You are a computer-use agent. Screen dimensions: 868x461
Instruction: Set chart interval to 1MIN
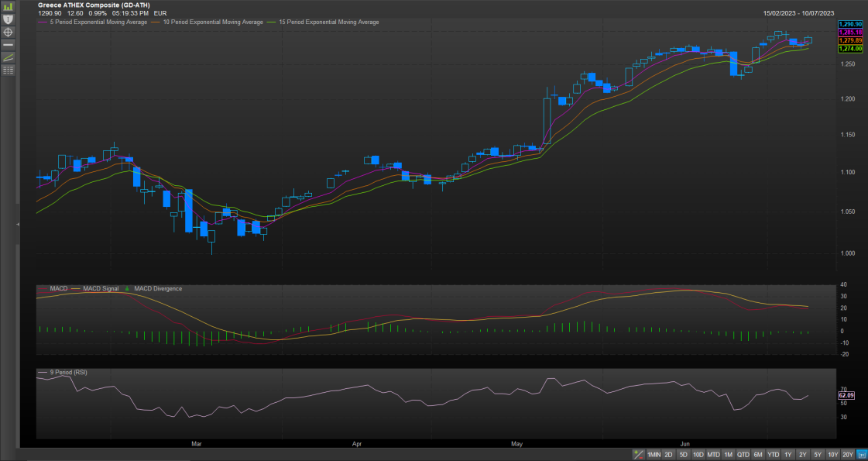pyautogui.click(x=654, y=455)
